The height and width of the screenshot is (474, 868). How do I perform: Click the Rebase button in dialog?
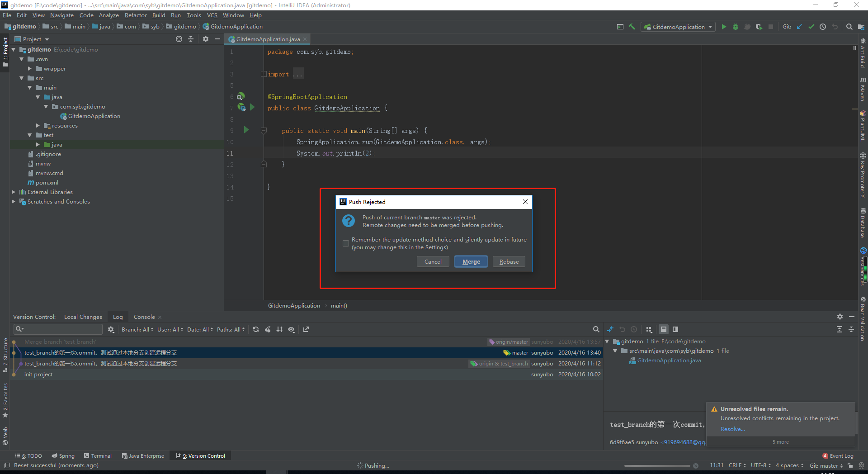[509, 262]
